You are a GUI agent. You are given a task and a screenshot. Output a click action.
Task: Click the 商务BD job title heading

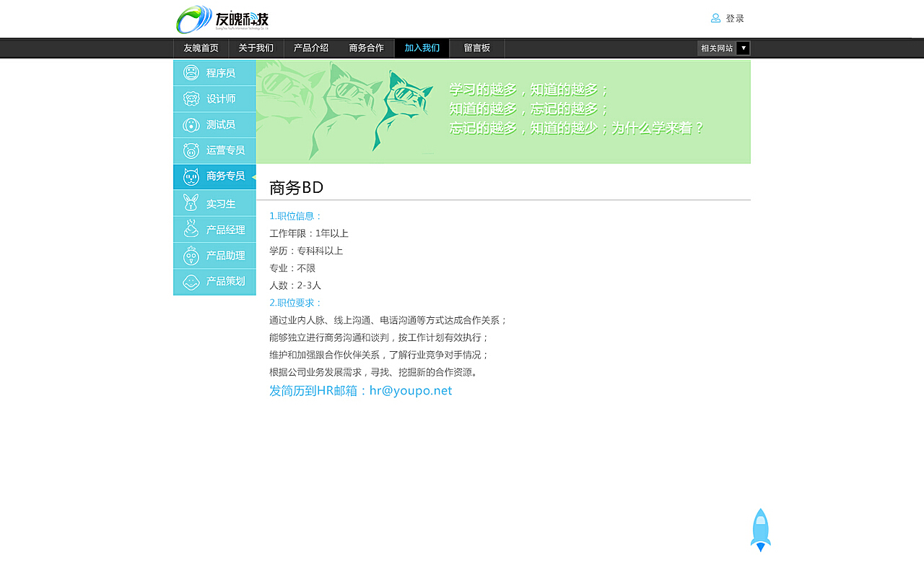click(296, 188)
